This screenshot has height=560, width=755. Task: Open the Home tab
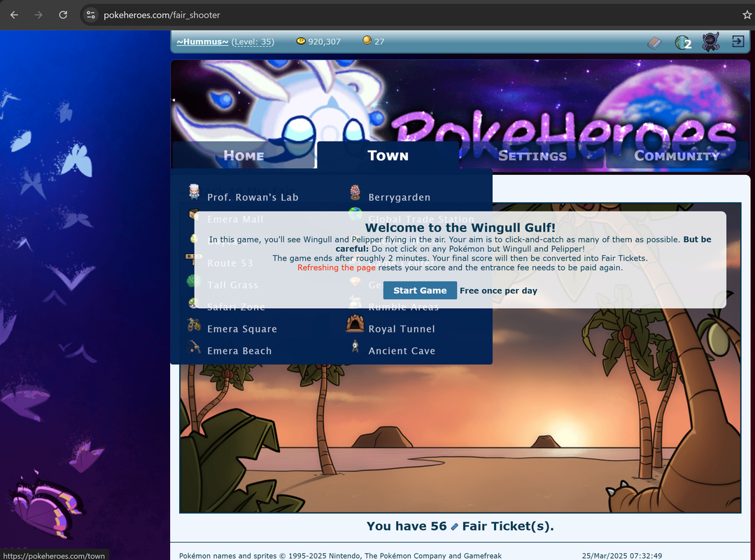(x=244, y=155)
